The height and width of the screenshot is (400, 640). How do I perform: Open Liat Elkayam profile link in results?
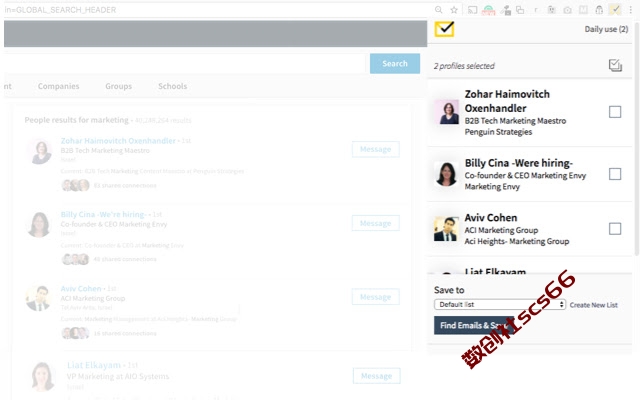94,365
